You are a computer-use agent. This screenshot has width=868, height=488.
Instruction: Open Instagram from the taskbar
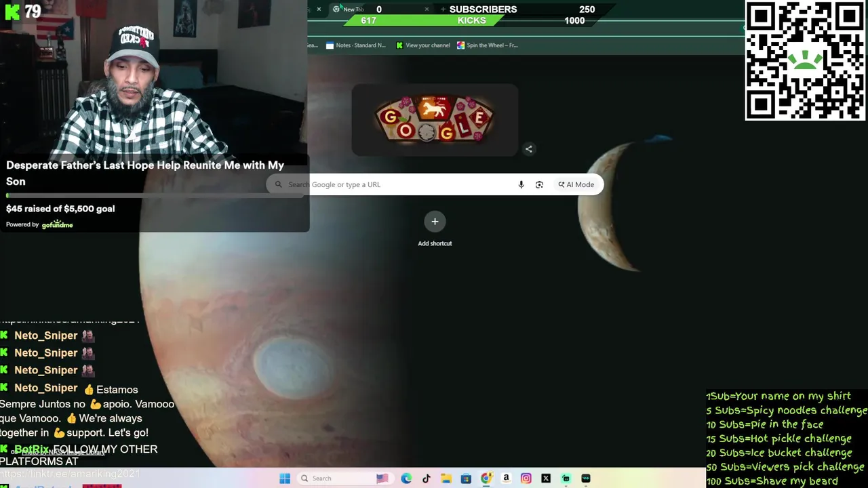pyautogui.click(x=526, y=479)
